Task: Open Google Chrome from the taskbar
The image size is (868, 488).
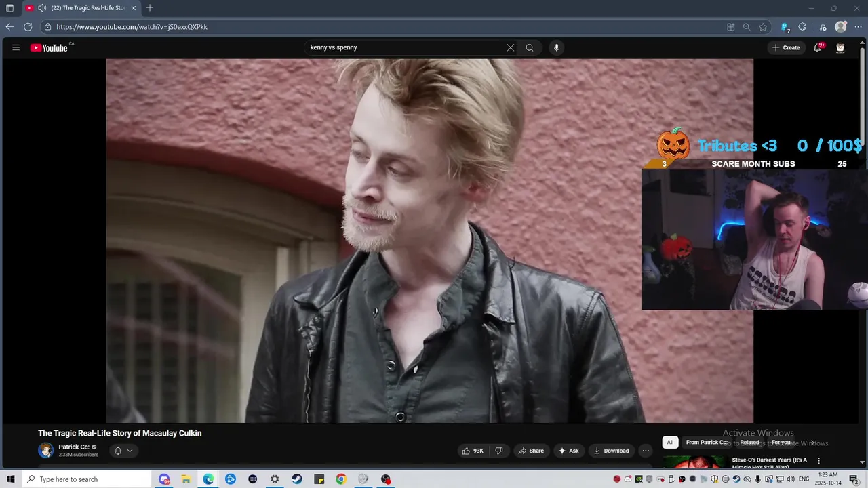Action: tap(341, 479)
